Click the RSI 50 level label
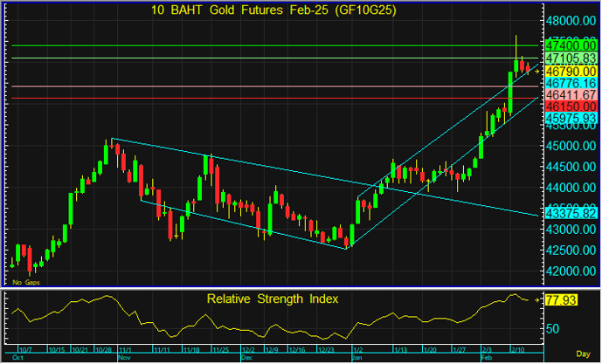The height and width of the screenshot is (364, 602). click(551, 328)
